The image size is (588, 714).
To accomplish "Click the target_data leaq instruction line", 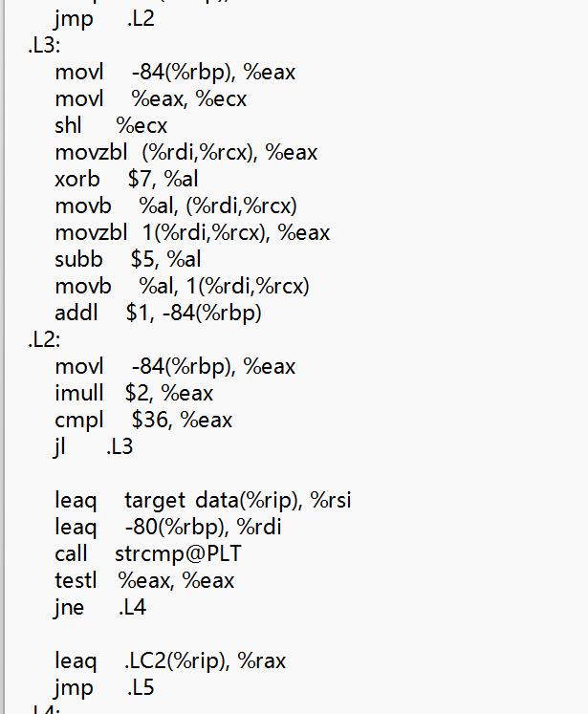I will pyautogui.click(x=203, y=500).
